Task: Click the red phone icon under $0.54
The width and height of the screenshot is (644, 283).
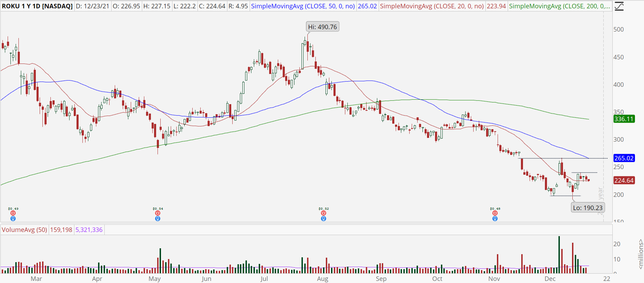Action: tap(158, 213)
